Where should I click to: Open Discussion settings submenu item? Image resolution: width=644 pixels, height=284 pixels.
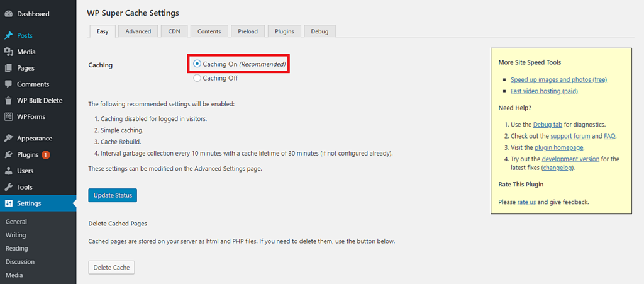coord(20,262)
